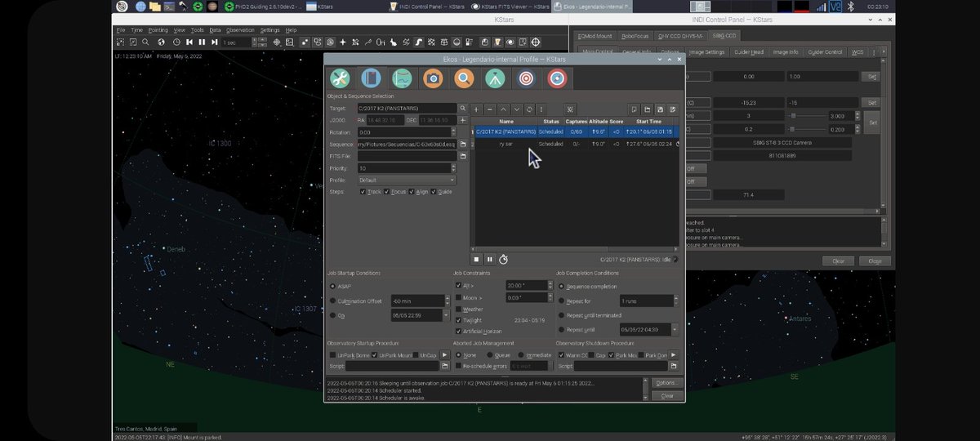Run the observatory startup procedure play icon
The width and height of the screenshot is (980, 441).
(445, 355)
